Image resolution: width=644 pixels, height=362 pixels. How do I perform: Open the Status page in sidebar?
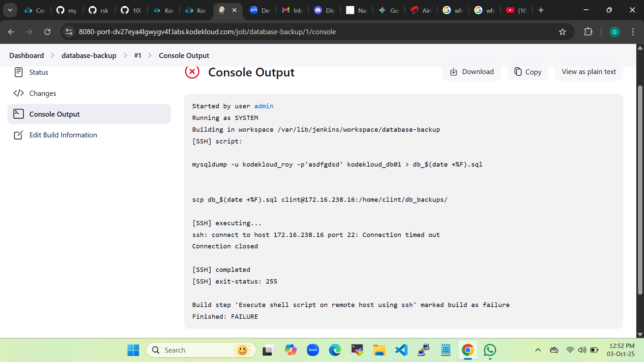click(x=39, y=72)
